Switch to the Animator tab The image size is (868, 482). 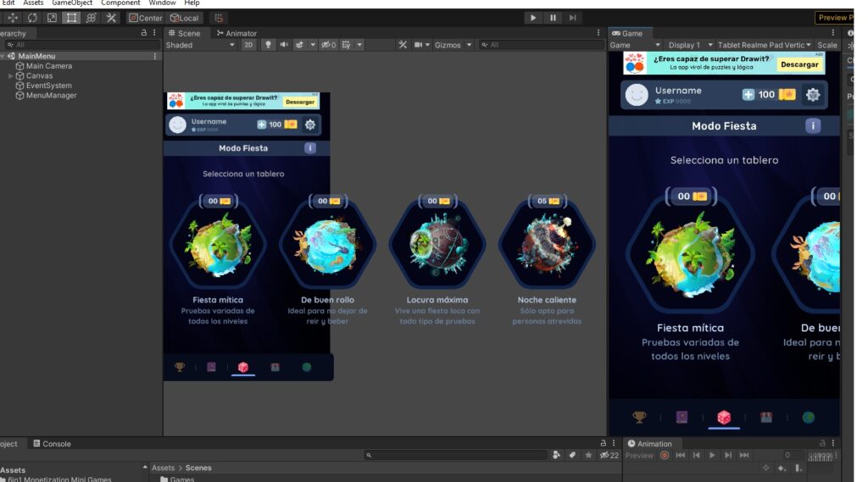tap(237, 33)
